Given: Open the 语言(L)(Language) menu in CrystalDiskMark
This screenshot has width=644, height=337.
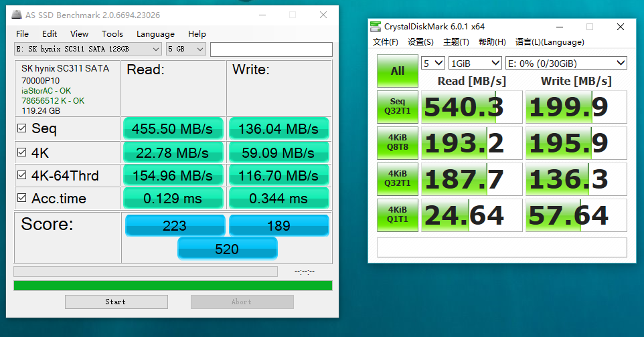Looking at the screenshot, I should (550, 42).
